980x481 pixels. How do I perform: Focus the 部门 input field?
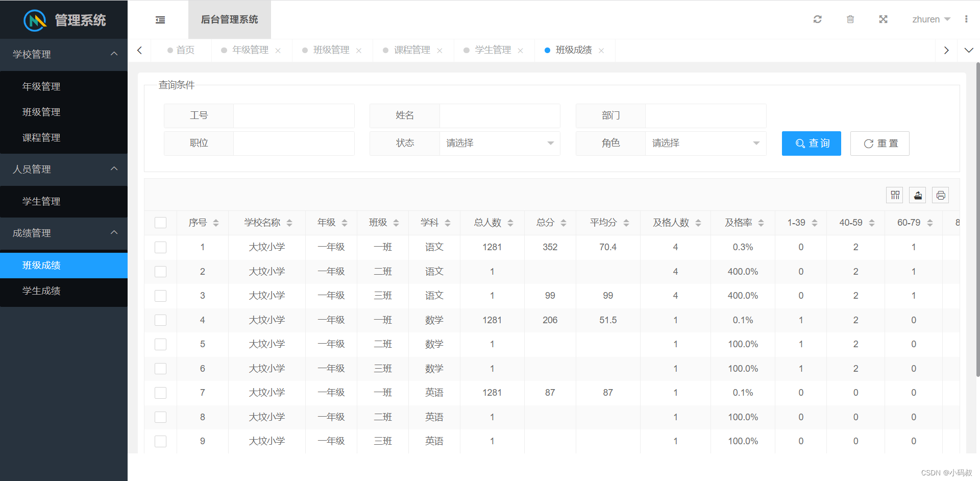(x=705, y=116)
